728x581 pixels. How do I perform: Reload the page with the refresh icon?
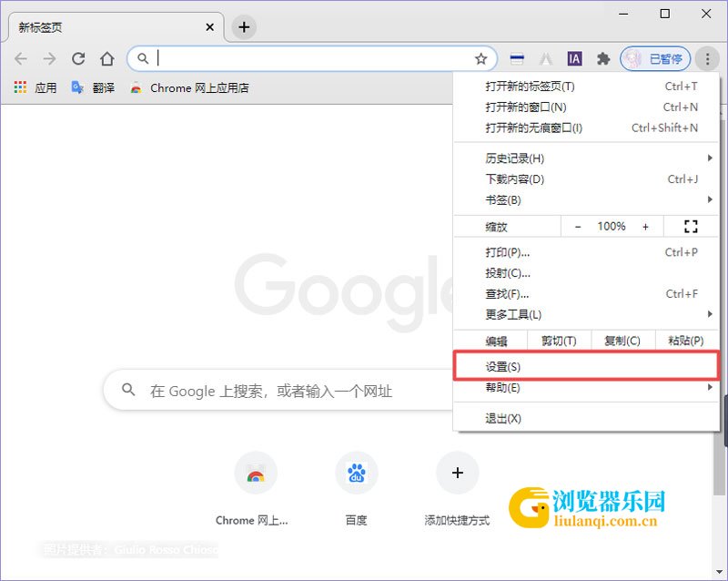pyautogui.click(x=78, y=58)
